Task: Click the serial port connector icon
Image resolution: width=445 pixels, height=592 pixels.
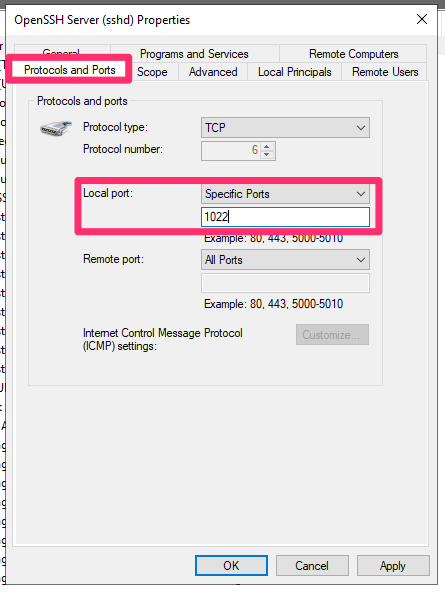Action: pyautogui.click(x=56, y=128)
